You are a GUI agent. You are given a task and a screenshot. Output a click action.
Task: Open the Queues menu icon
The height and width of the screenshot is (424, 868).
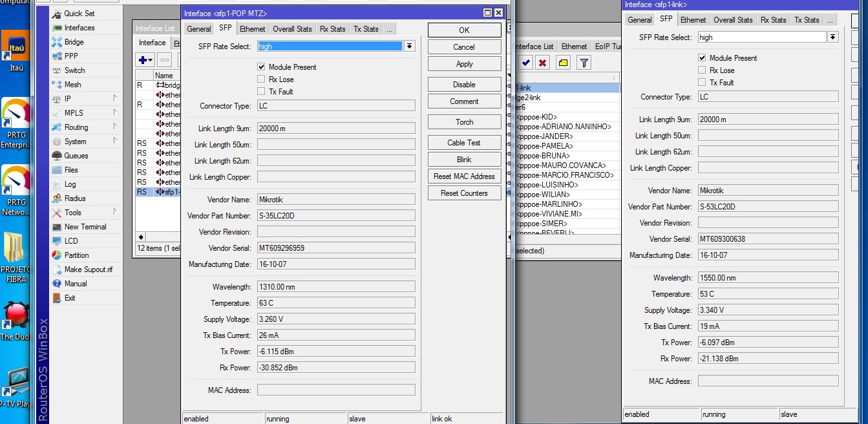(57, 156)
